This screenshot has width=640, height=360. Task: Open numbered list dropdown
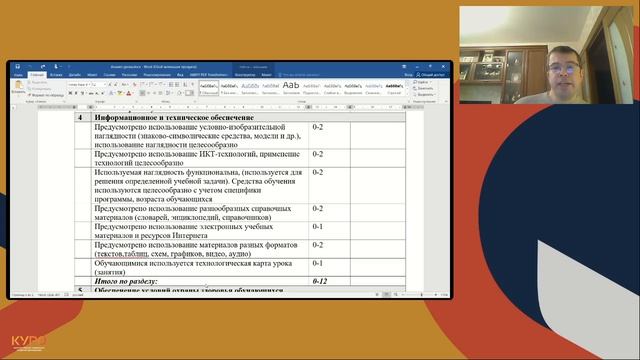tap(155, 84)
